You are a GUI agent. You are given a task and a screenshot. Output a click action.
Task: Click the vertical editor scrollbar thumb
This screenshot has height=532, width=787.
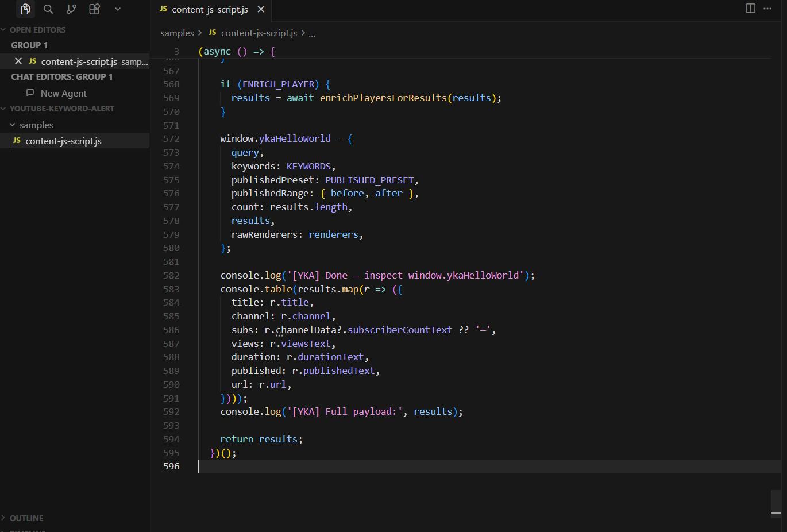[776, 504]
